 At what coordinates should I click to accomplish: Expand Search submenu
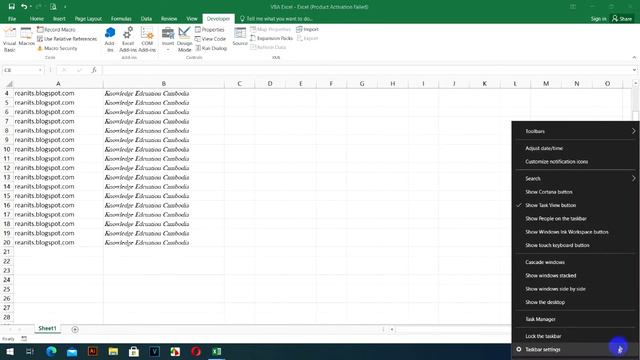click(x=576, y=179)
